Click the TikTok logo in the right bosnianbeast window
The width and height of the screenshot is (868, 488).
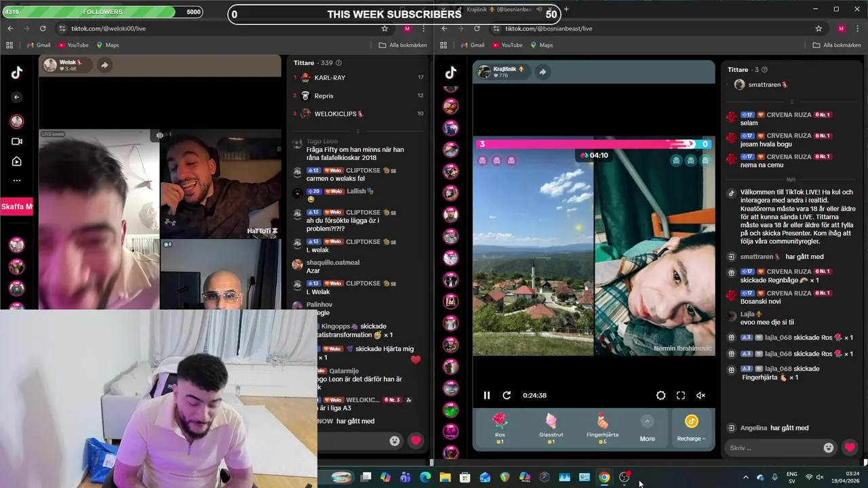point(451,73)
